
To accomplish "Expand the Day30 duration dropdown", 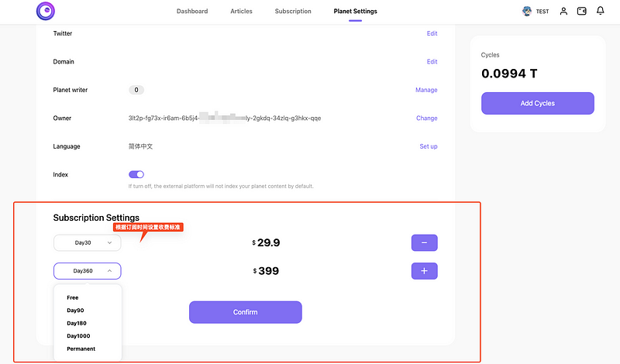I will coord(87,243).
